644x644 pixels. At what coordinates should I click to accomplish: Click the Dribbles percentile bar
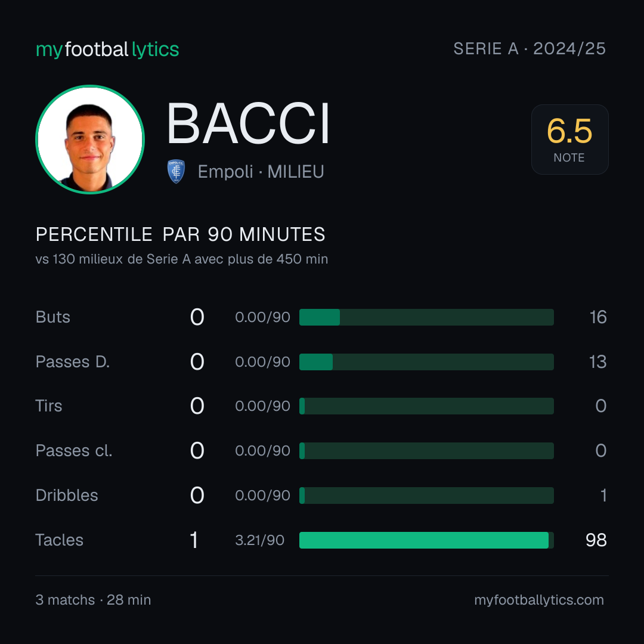click(426, 496)
